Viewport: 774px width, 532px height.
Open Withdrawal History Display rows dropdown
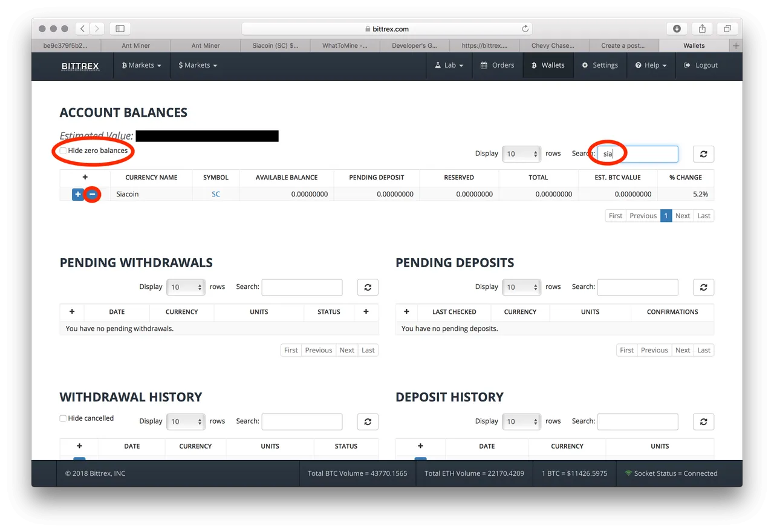pos(186,421)
